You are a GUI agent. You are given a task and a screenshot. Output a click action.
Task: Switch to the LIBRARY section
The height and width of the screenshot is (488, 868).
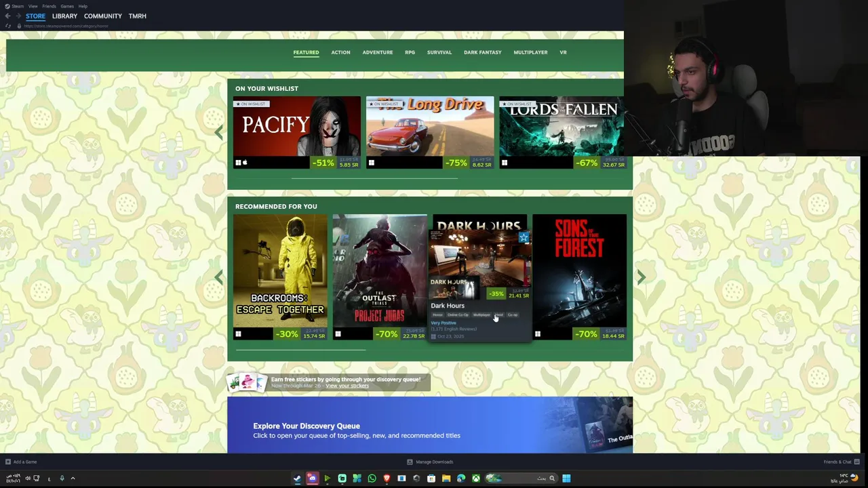tap(64, 16)
